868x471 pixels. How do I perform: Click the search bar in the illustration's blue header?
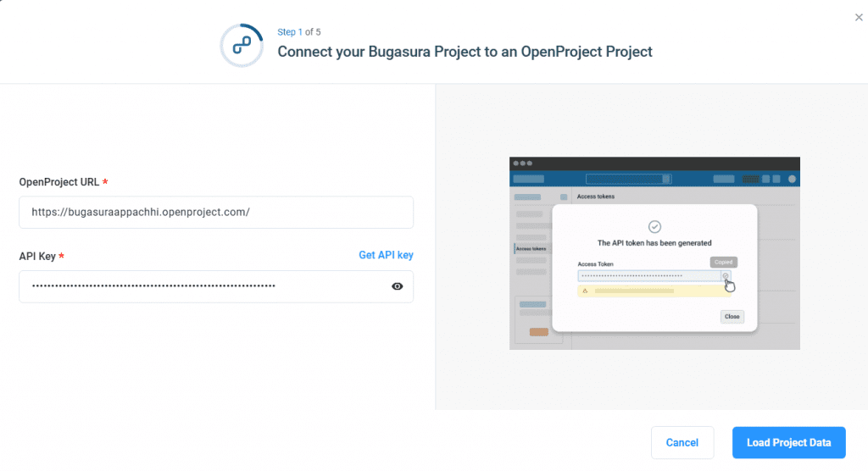[627, 179]
